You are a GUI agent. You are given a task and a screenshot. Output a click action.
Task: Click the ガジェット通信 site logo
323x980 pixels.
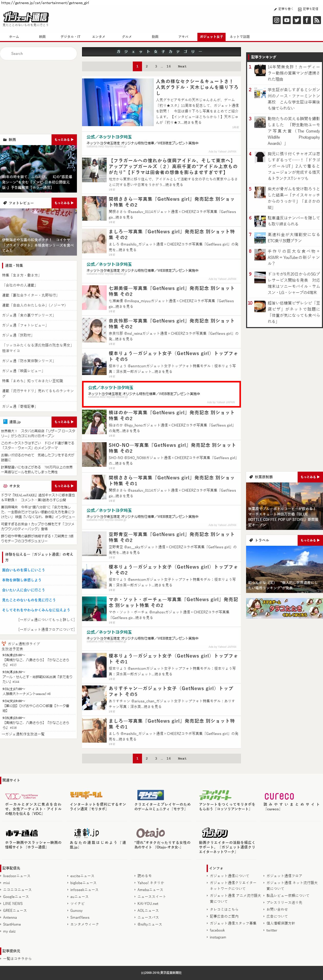click(x=26, y=17)
